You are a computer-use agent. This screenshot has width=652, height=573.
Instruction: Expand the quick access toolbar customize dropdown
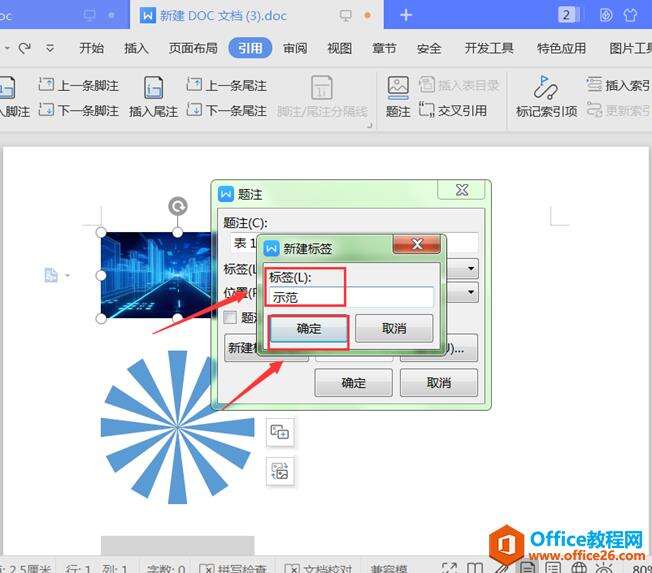click(x=50, y=49)
